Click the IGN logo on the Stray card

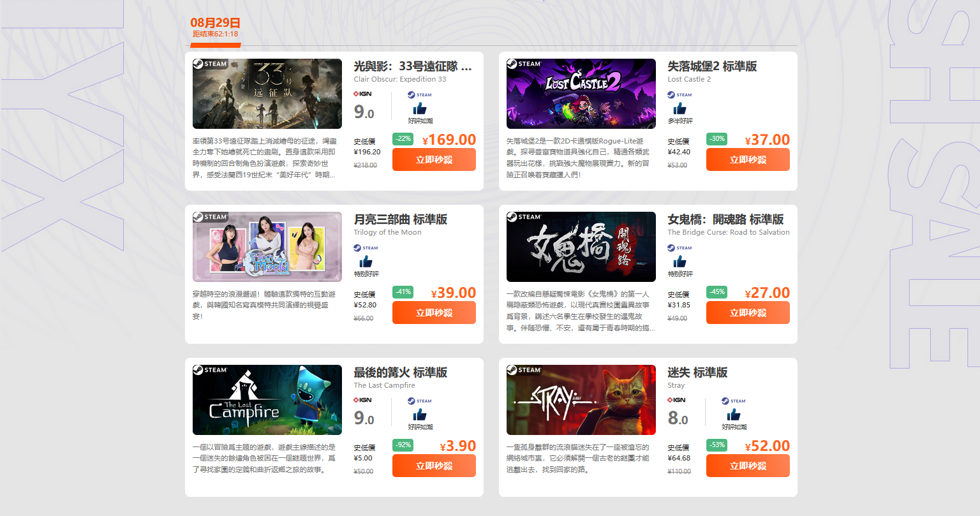tap(677, 400)
